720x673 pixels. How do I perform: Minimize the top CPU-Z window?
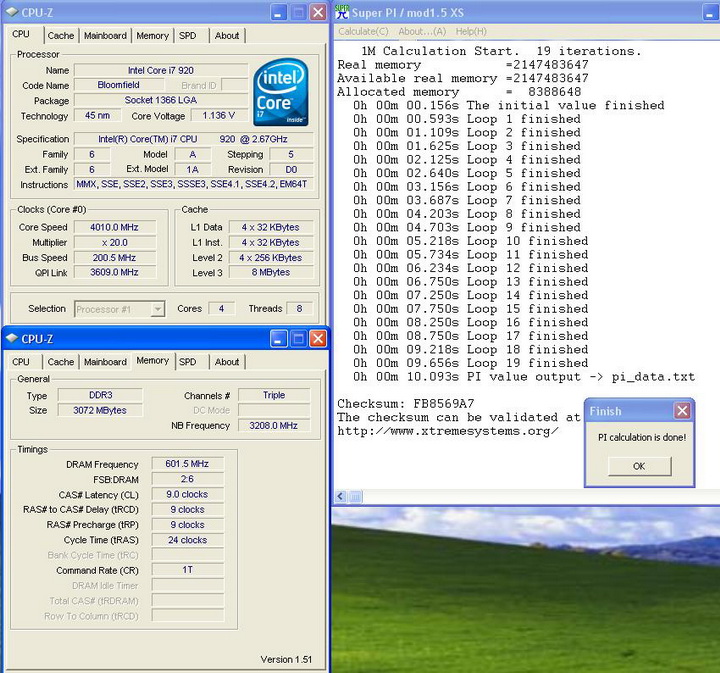click(x=278, y=12)
